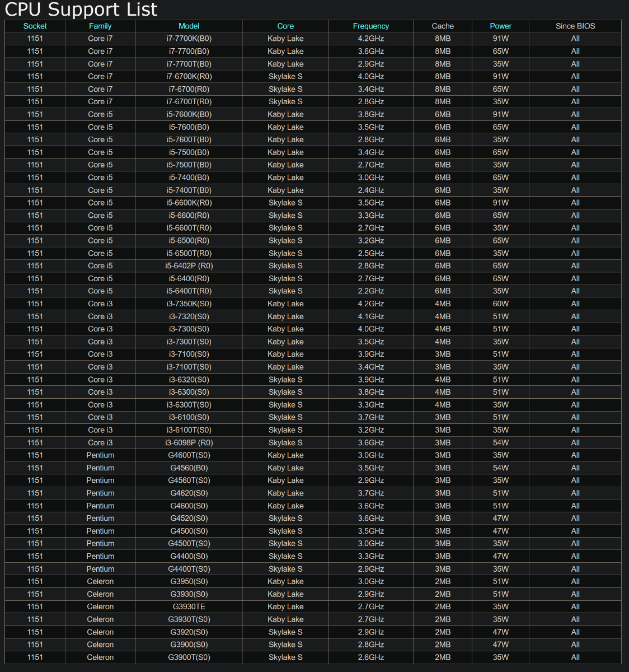Select the i7-7700T(B0) model cell
This screenshot has width=629, height=672.
[x=189, y=64]
